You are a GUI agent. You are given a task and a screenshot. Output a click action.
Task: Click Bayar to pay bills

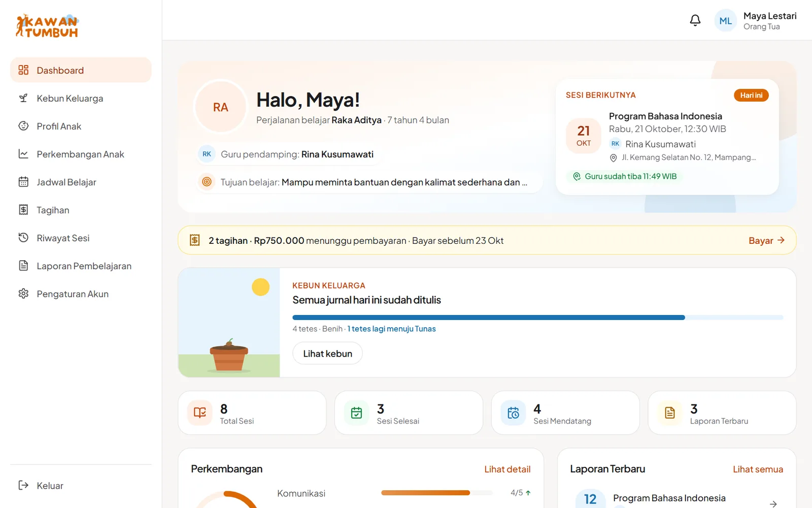766,240
